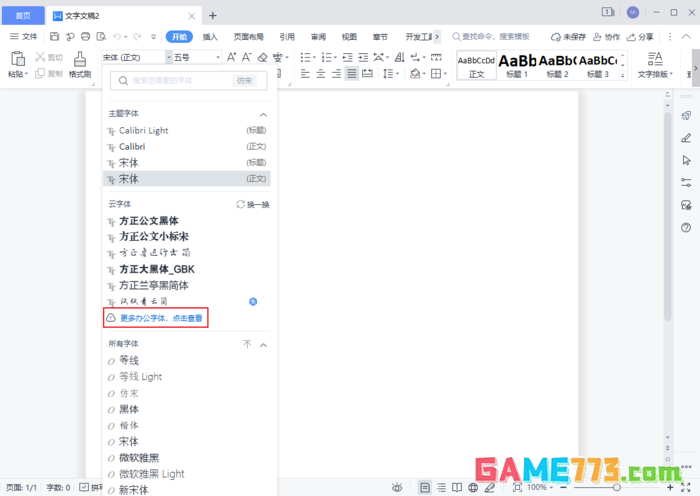Align text left
This screenshot has height=496, width=700.
(305, 74)
